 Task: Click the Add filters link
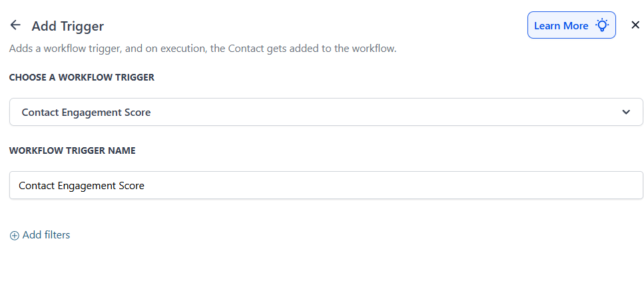[x=46, y=235]
